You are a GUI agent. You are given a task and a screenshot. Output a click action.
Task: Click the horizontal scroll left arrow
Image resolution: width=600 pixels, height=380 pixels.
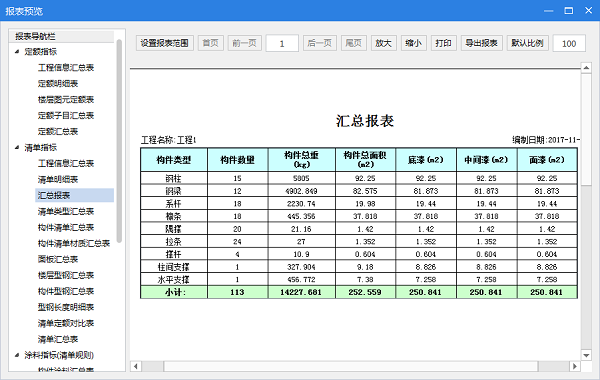(x=135, y=366)
